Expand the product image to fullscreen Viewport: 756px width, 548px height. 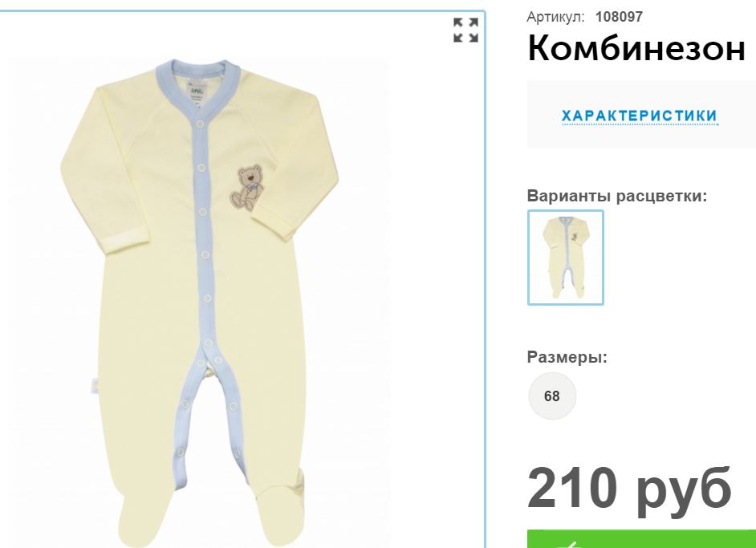point(465,30)
